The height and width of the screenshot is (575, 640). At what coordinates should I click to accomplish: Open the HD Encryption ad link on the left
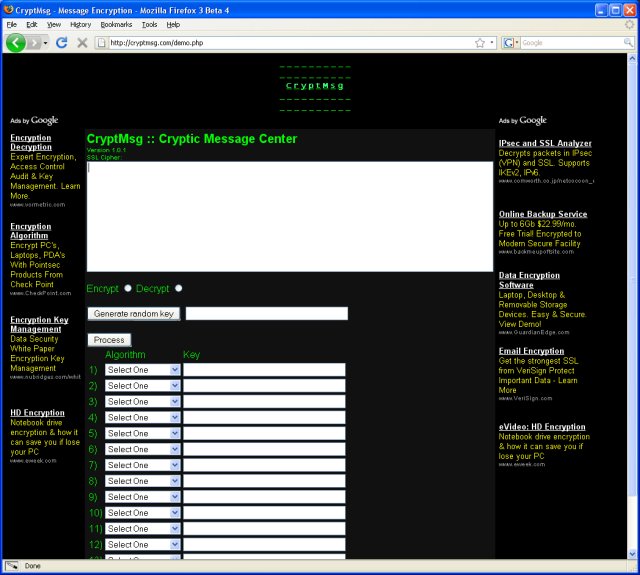38,413
